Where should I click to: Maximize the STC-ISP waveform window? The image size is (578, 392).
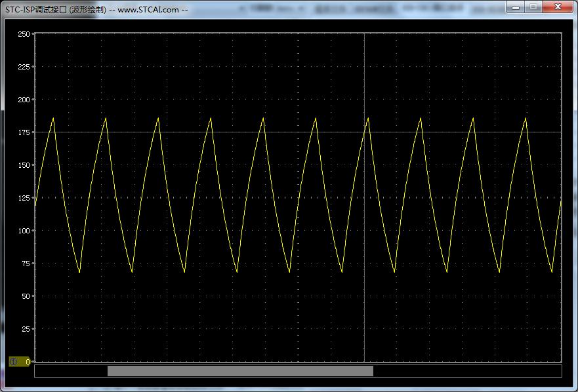pos(533,7)
